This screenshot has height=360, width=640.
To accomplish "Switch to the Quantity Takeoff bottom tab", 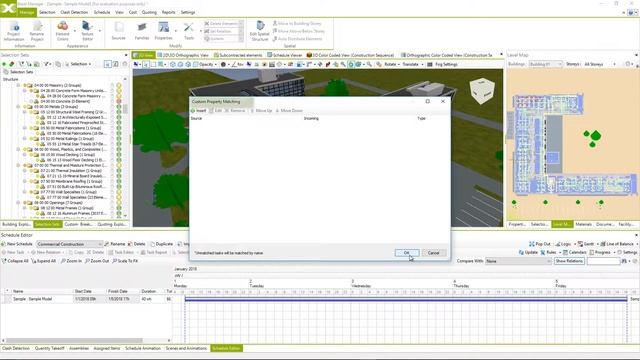I will [x=49, y=349].
